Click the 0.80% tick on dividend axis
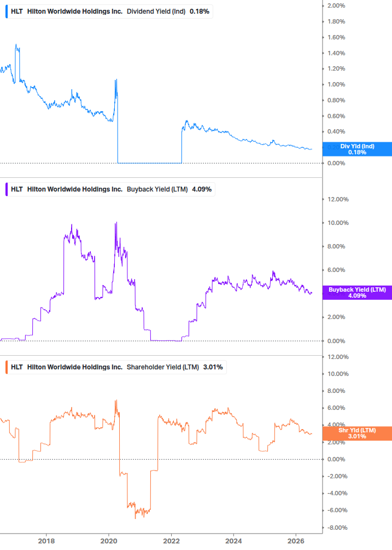The height and width of the screenshot is (550, 392). pyautogui.click(x=336, y=100)
